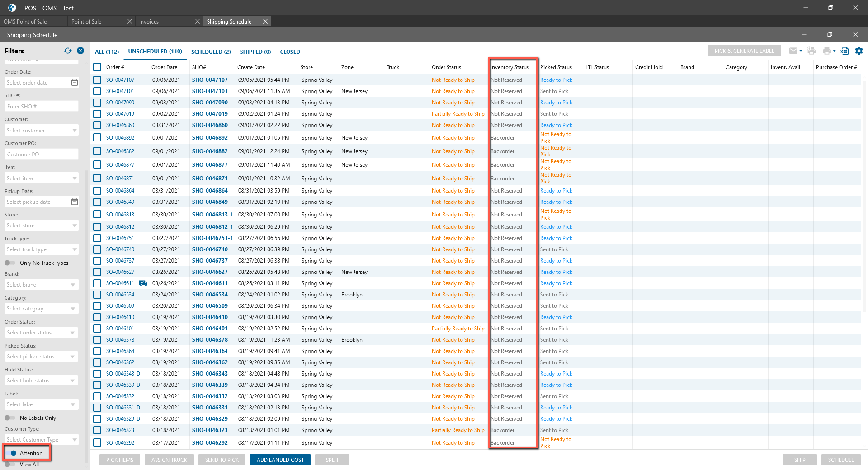Turn off the Attention toggle

(x=10, y=453)
